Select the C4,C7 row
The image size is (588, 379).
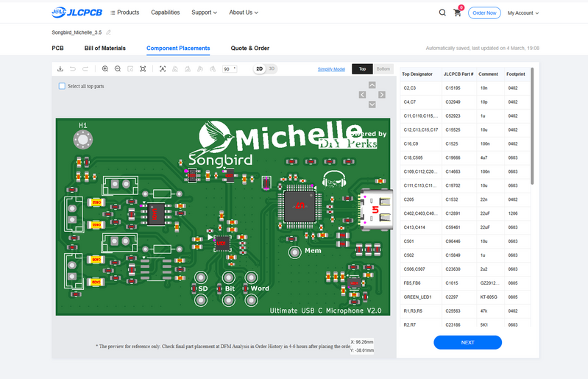pos(465,102)
